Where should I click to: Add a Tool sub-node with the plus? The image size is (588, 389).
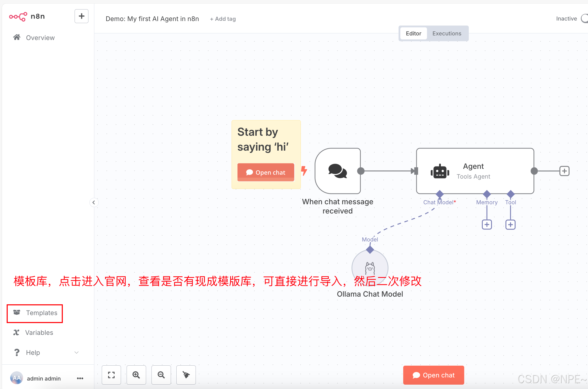pyautogui.click(x=510, y=225)
